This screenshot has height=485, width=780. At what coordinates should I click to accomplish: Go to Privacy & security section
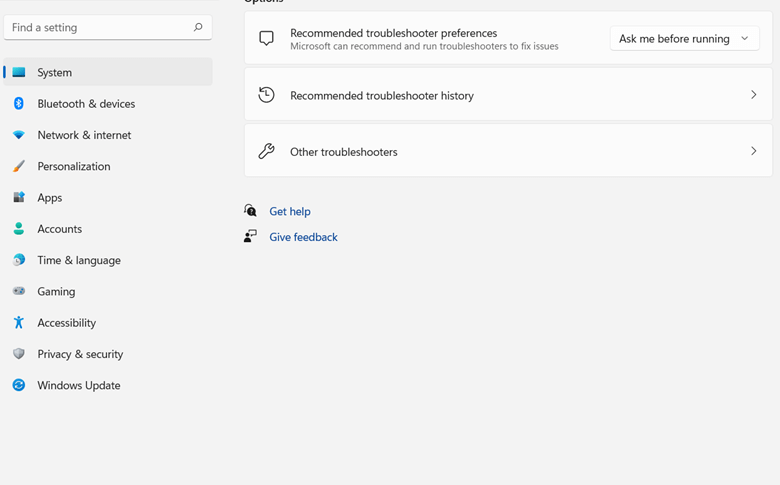coord(80,354)
